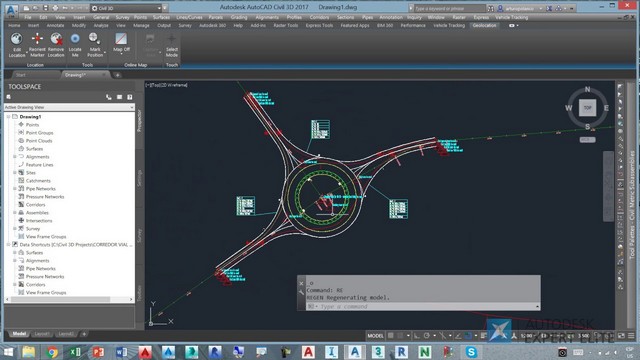Toggle grid display in status bar
This screenshot has height=360, width=640.
click(391, 336)
